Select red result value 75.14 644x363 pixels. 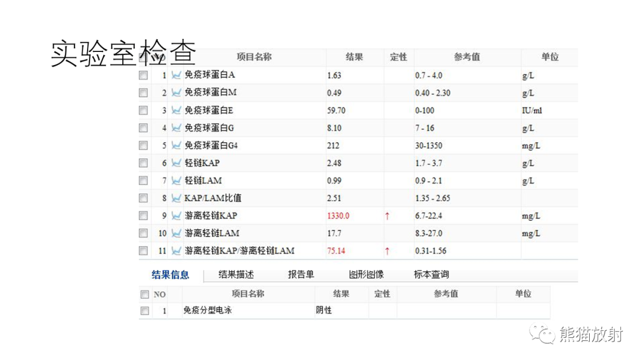(x=336, y=251)
